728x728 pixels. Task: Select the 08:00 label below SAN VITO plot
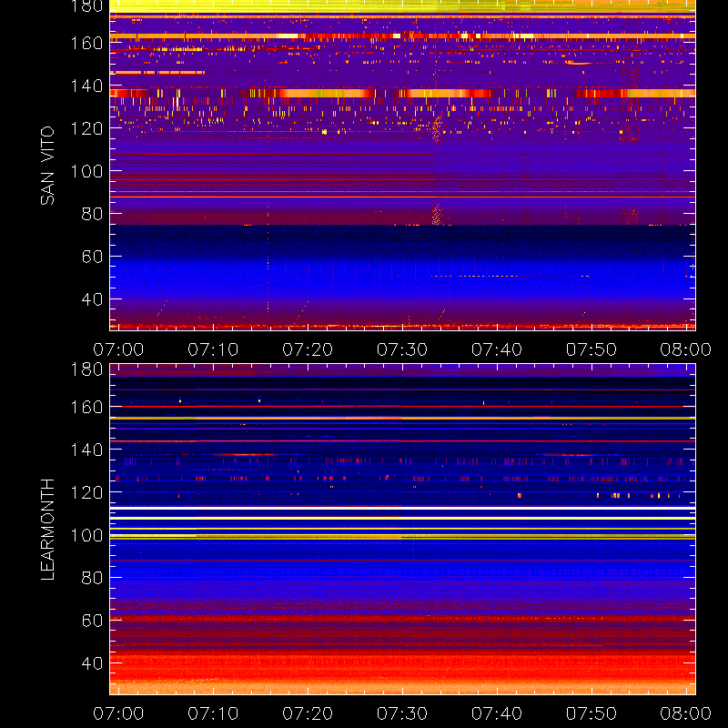coord(686,349)
